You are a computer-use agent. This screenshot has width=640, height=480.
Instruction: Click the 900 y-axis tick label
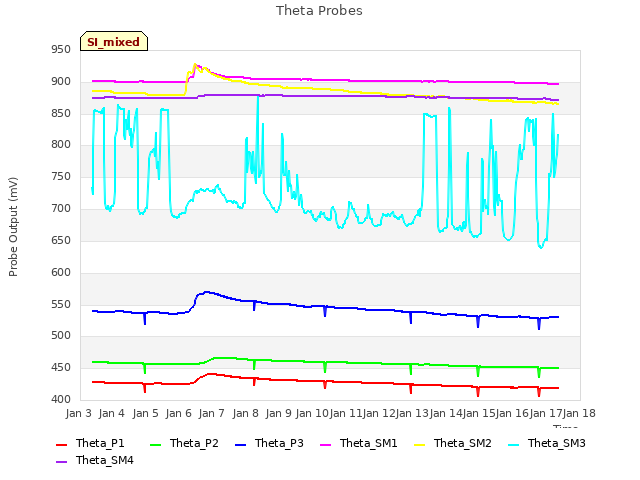click(61, 82)
